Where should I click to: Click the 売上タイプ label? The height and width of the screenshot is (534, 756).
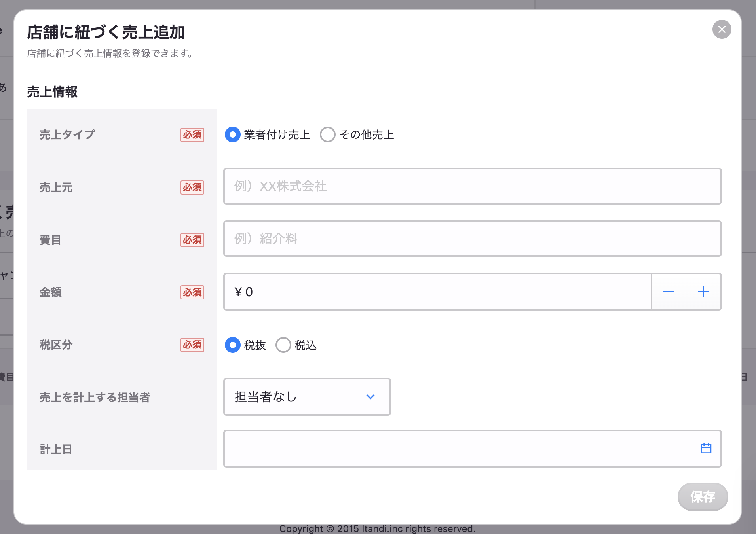click(x=67, y=134)
